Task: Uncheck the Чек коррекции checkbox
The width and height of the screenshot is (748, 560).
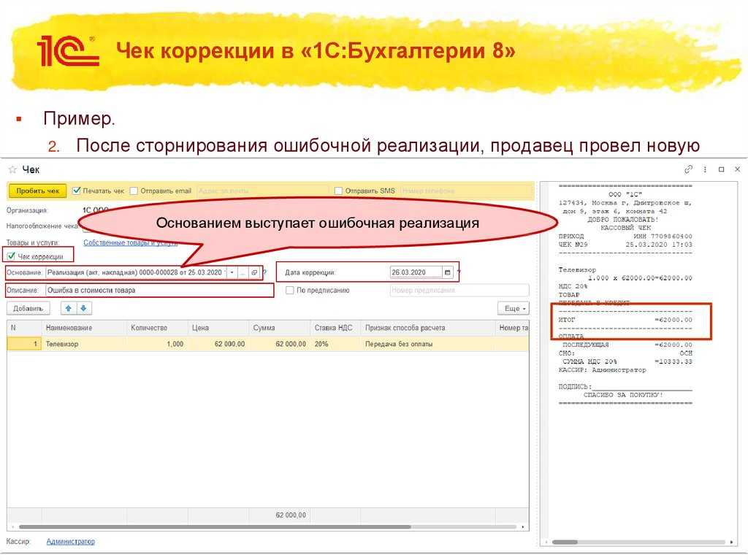Action: point(12,256)
